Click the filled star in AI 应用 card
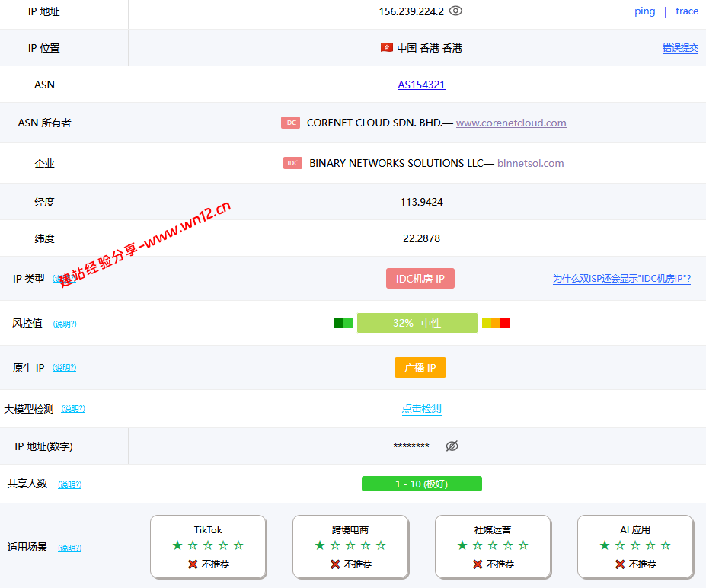 click(x=605, y=545)
